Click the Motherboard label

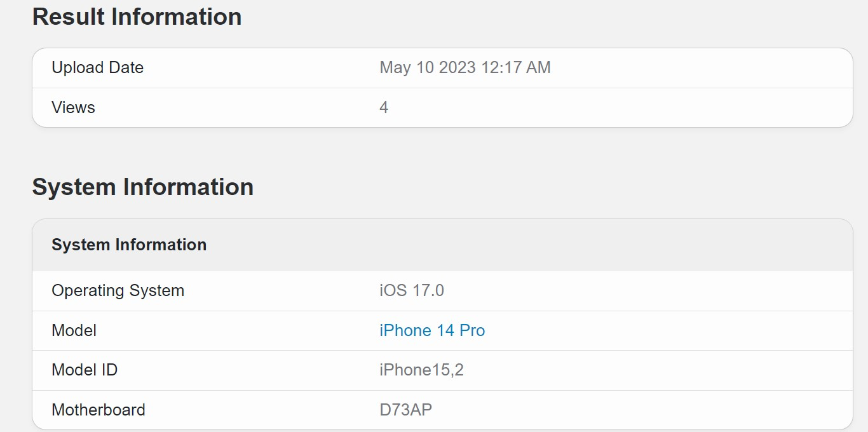(x=98, y=410)
